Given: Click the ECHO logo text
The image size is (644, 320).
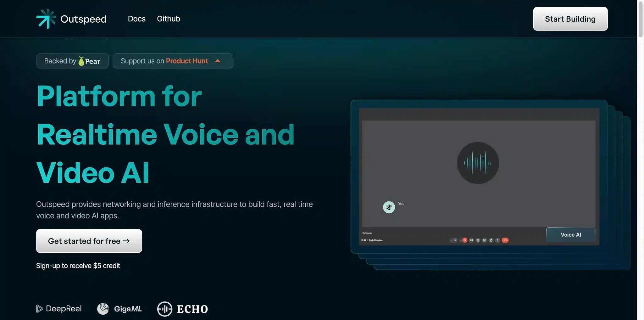Looking at the screenshot, I should tap(192, 309).
